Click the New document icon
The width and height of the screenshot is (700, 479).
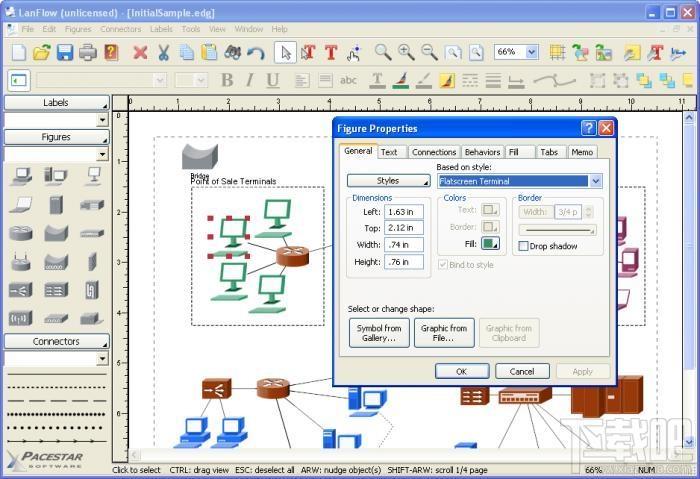pyautogui.click(x=18, y=52)
